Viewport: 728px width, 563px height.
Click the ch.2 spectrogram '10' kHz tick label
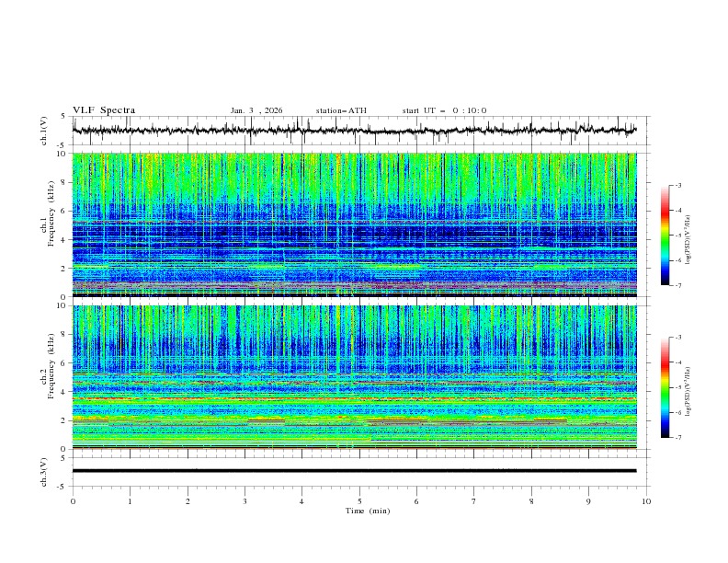(62, 305)
